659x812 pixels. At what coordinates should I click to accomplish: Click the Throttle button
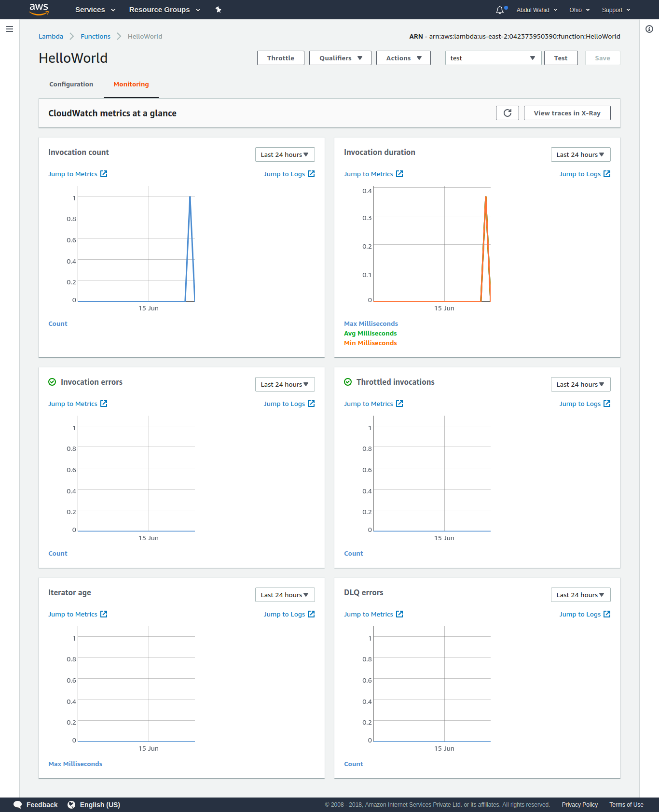pos(280,58)
